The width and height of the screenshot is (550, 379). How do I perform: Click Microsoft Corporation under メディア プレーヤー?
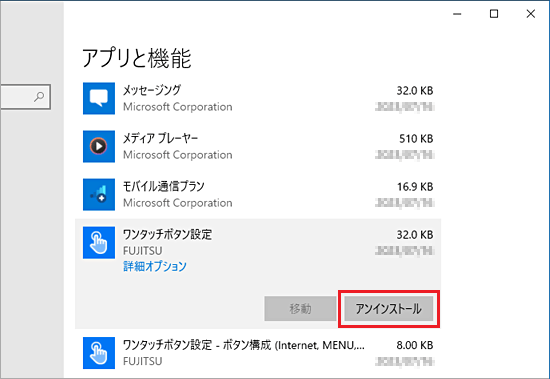coord(177,155)
